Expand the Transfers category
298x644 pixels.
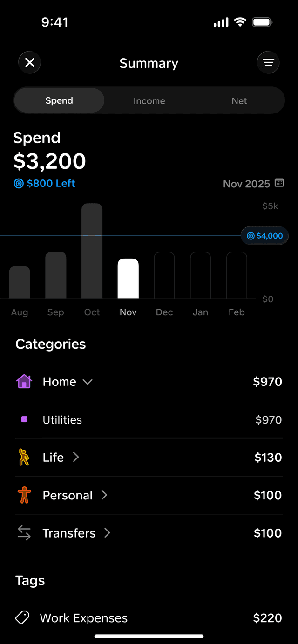pos(107,533)
